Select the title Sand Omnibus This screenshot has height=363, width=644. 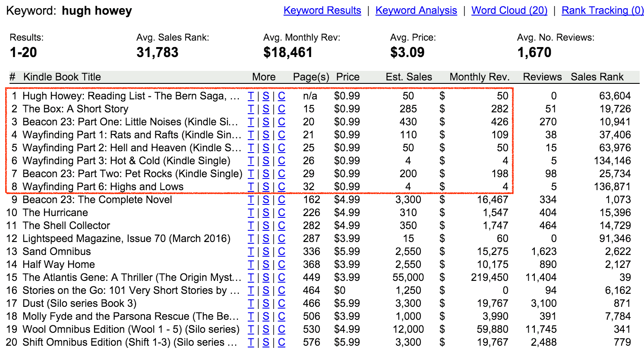click(x=57, y=252)
